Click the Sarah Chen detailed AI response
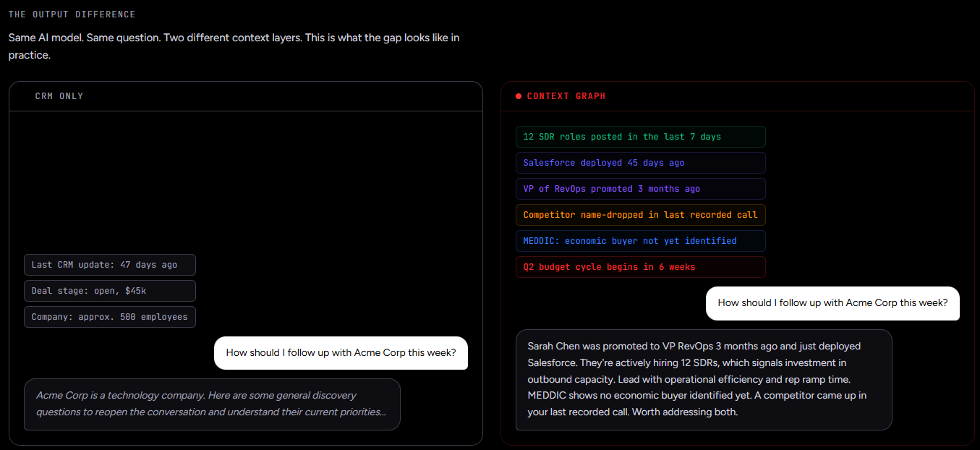The width and height of the screenshot is (980, 450). click(704, 380)
